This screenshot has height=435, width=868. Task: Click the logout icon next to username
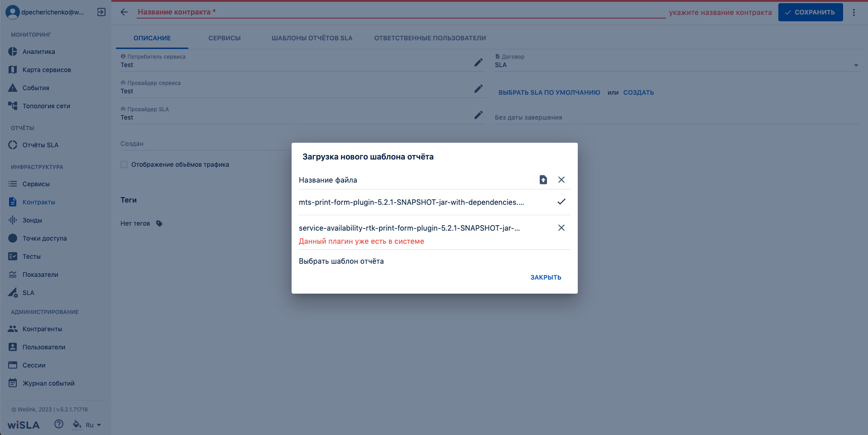point(101,12)
